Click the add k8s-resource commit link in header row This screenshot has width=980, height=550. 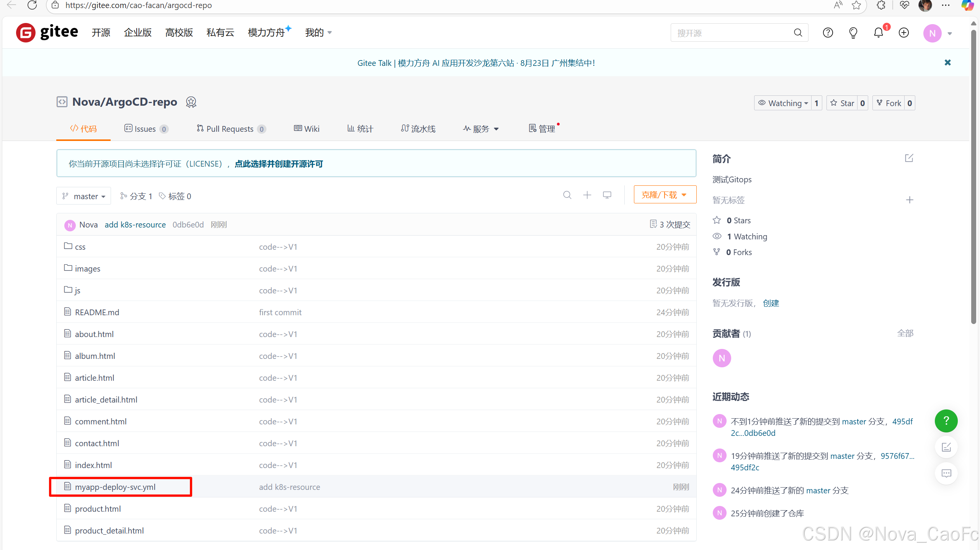click(x=135, y=224)
